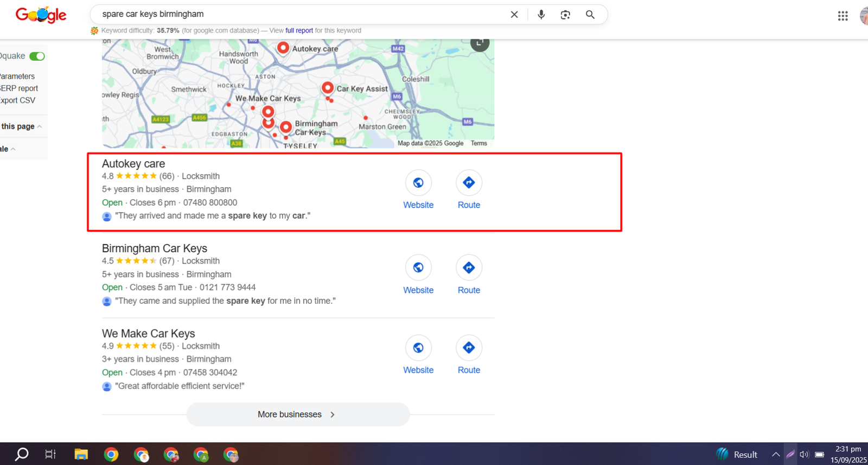Open SERP report in sidebar

click(x=19, y=88)
